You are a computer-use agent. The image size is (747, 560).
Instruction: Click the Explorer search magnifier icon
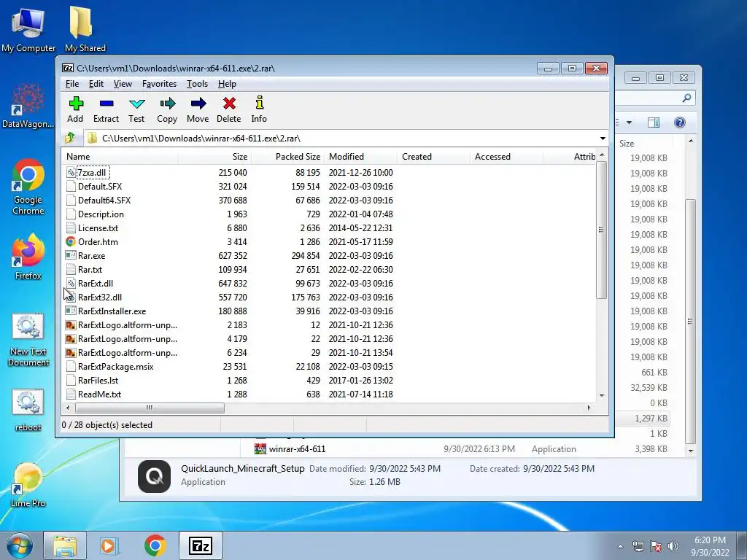[x=686, y=98]
